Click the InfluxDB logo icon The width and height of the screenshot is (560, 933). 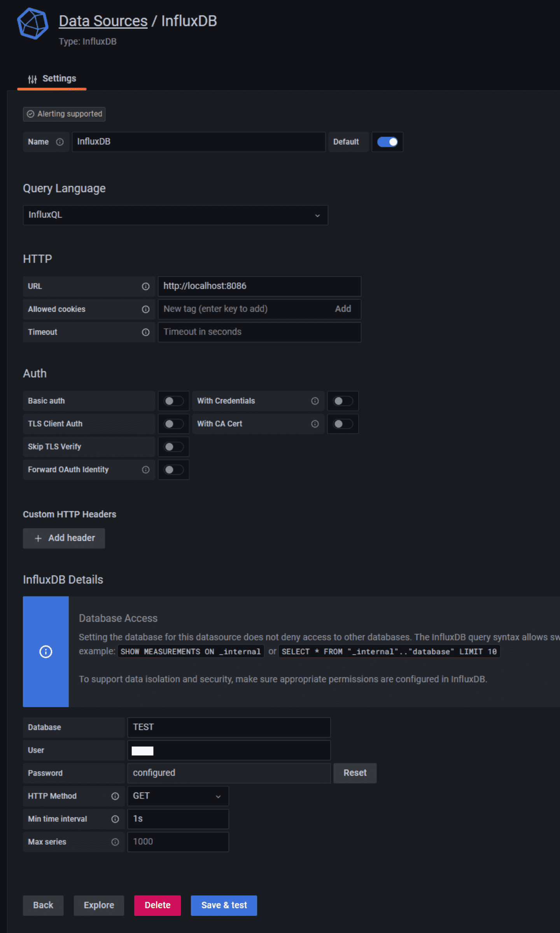pos(33,24)
